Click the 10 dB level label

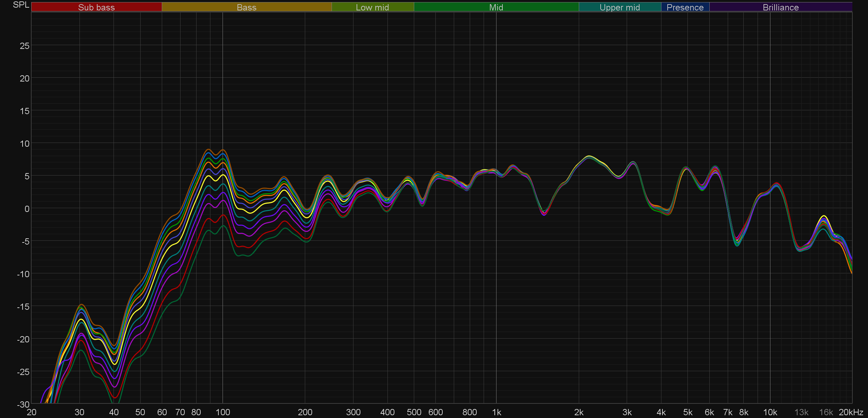point(25,144)
